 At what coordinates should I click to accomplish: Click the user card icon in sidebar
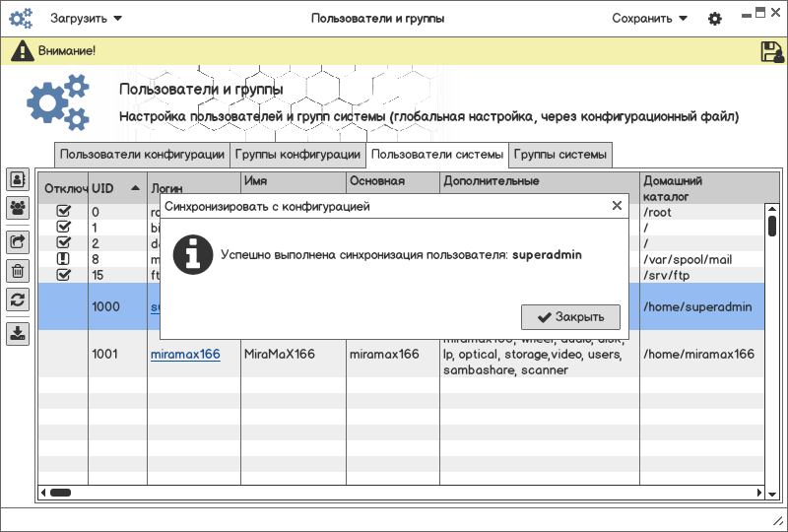click(18, 179)
